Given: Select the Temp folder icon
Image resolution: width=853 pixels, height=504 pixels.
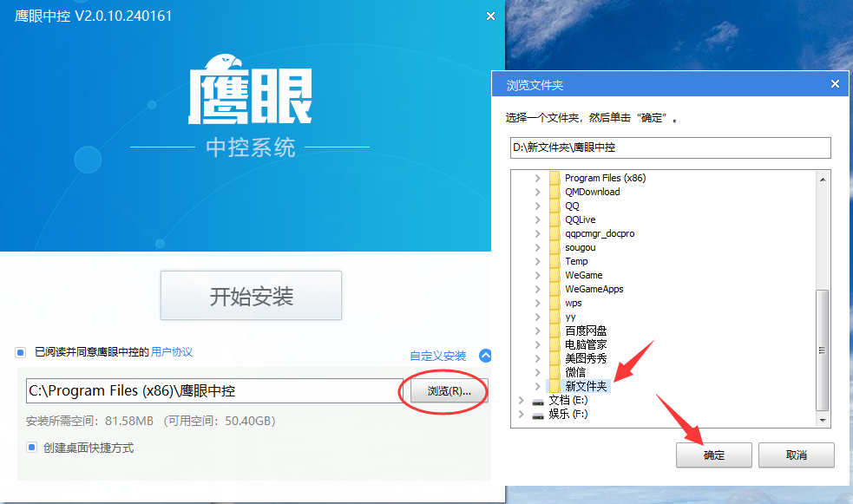Looking at the screenshot, I should pos(554,261).
